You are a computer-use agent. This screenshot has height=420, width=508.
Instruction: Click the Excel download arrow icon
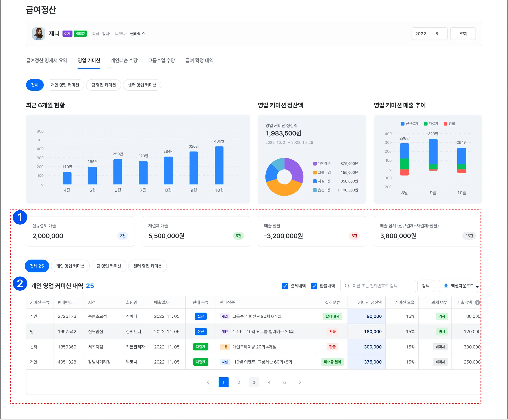pyautogui.click(x=446, y=286)
